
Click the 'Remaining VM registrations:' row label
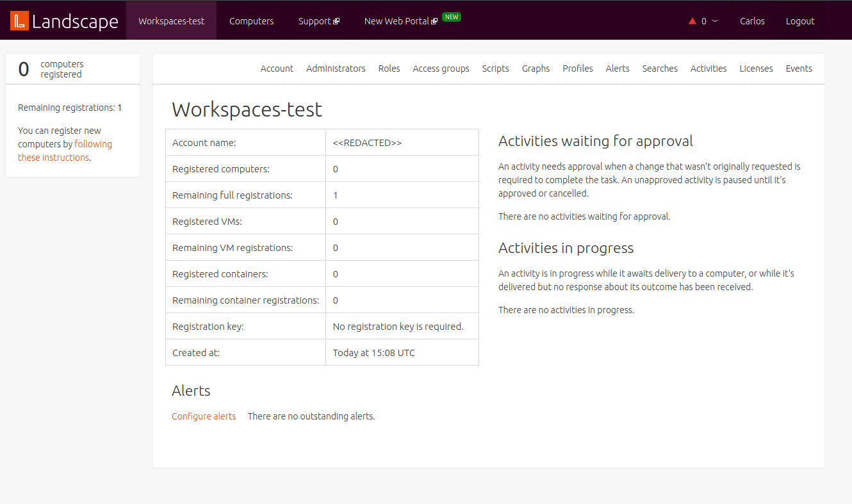tap(233, 248)
